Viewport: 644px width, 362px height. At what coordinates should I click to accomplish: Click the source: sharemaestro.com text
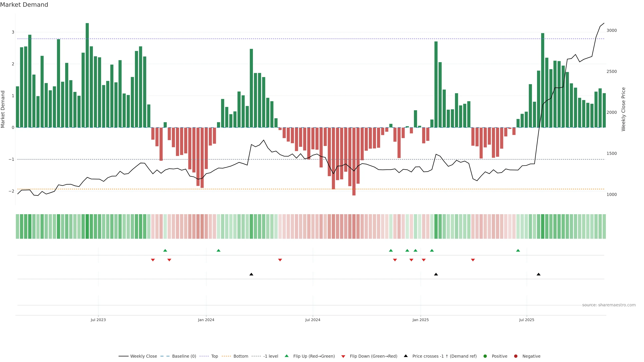[x=609, y=305]
